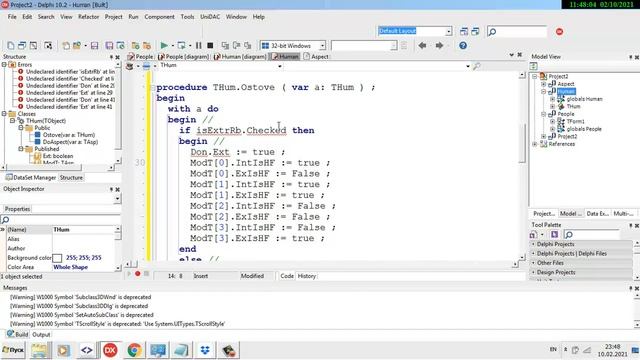Click the Run Until Return icon
This screenshot has height=360, width=640.
(247, 45)
